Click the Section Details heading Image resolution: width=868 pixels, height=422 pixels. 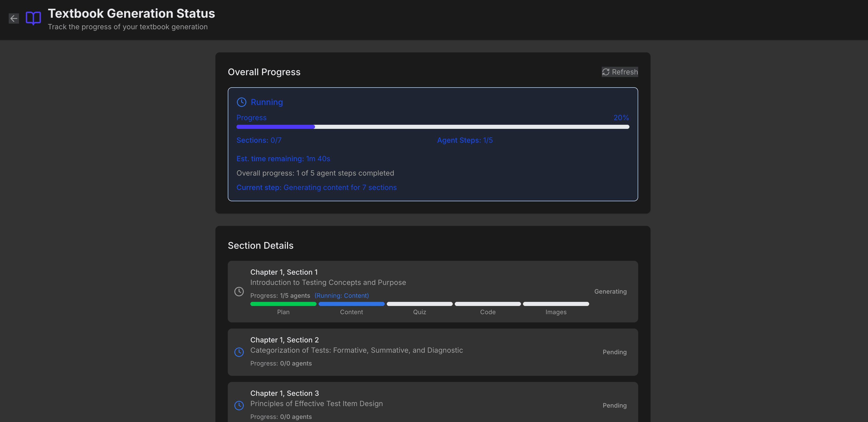coord(260,245)
